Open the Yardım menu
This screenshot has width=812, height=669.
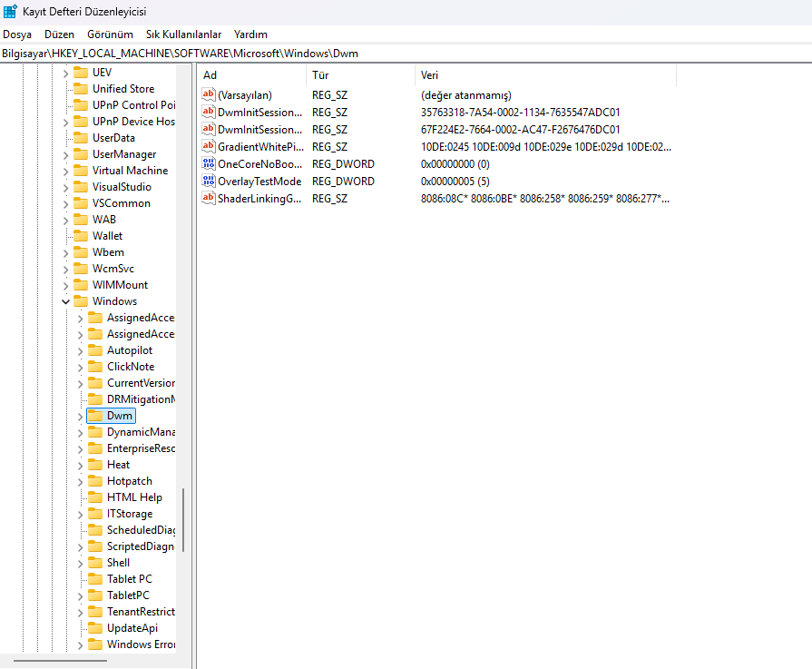click(250, 34)
